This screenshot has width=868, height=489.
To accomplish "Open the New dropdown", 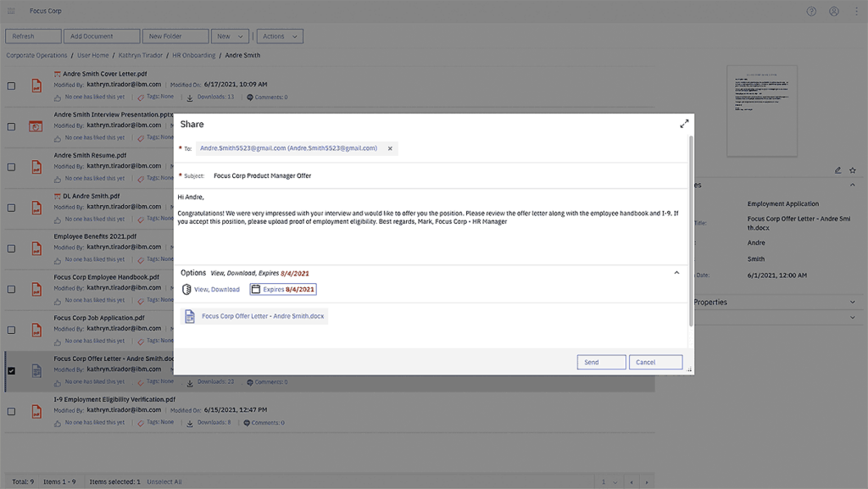I will [230, 36].
